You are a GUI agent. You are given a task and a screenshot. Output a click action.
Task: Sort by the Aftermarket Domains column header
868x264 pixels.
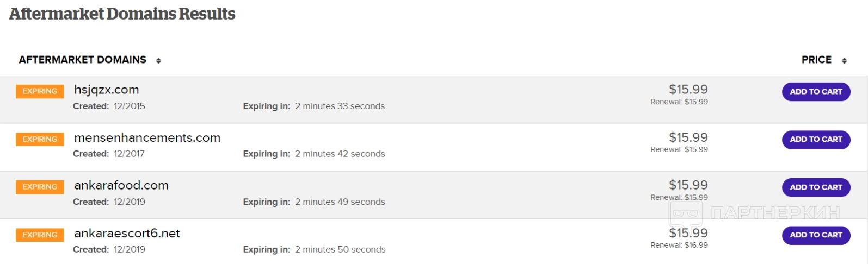[x=83, y=60]
